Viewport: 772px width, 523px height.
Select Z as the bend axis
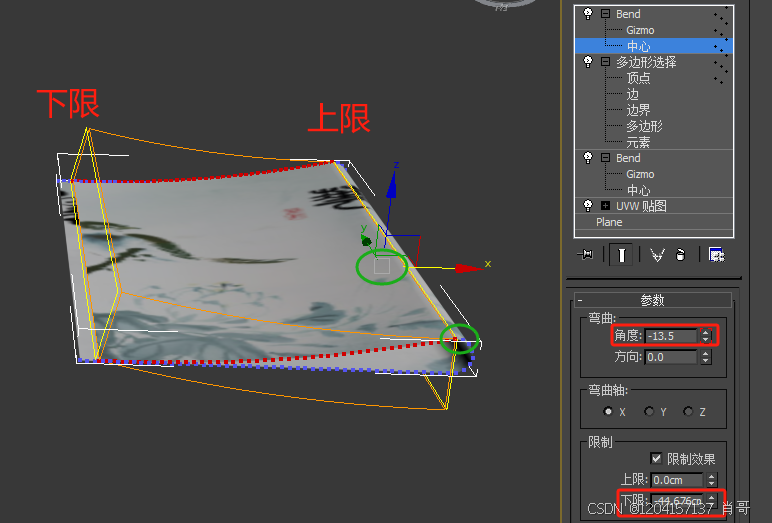click(x=688, y=411)
